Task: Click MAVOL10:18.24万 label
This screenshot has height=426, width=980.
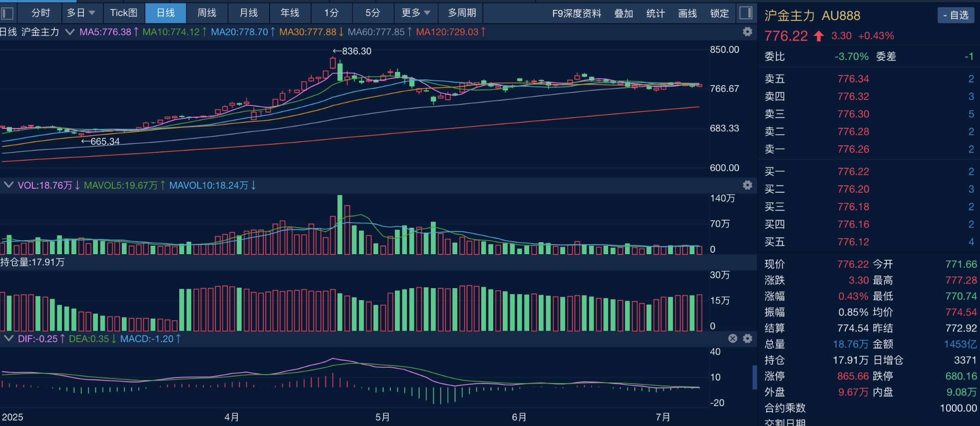Action: coord(213,185)
